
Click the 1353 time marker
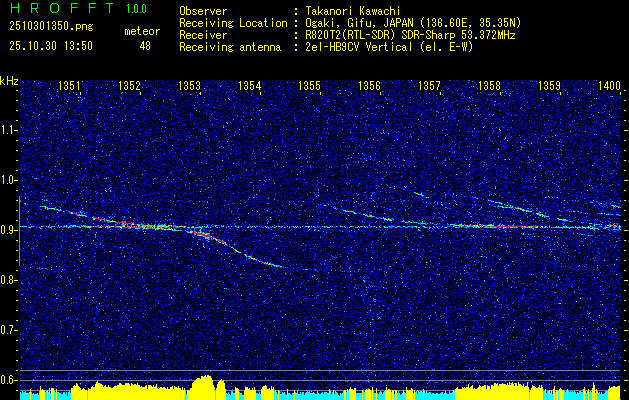[x=189, y=86]
